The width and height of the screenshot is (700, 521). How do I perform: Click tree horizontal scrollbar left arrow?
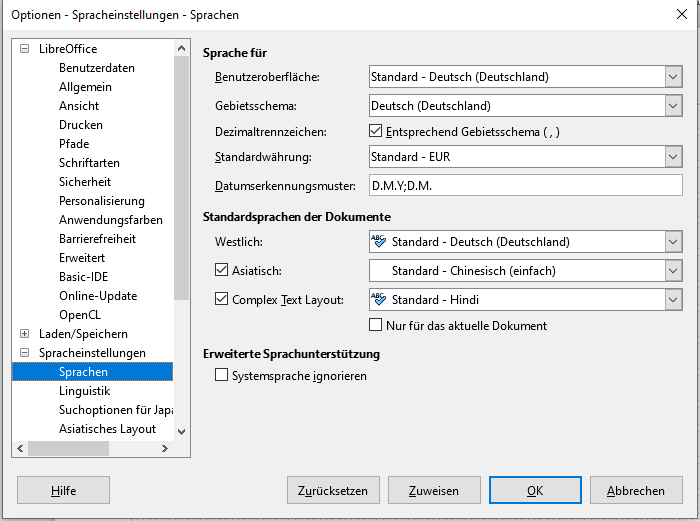[x=20, y=448]
